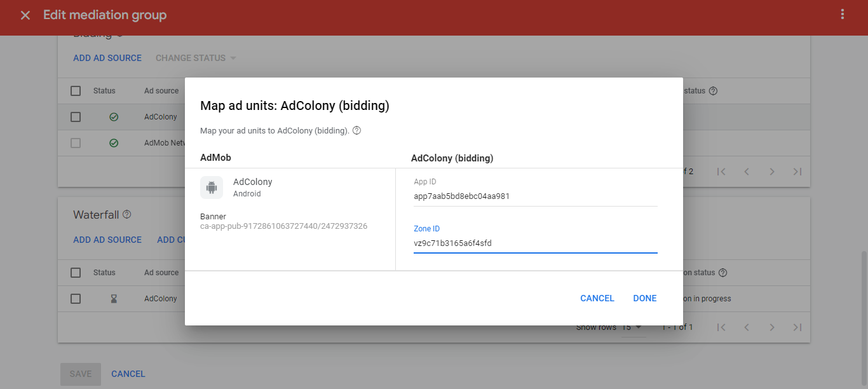The image size is (868, 389).
Task: Open the Change Status dropdown
Action: pos(196,58)
